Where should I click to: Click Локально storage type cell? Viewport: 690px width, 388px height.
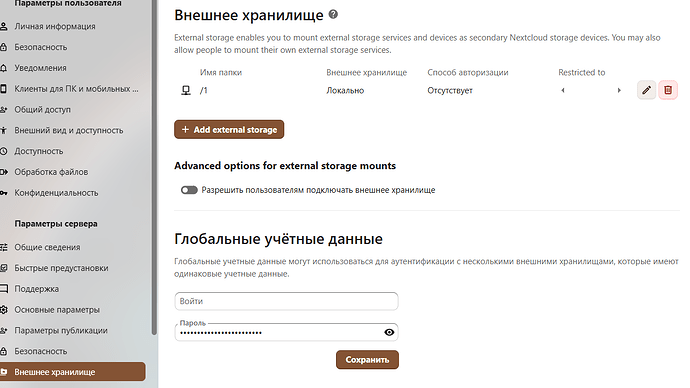point(345,90)
